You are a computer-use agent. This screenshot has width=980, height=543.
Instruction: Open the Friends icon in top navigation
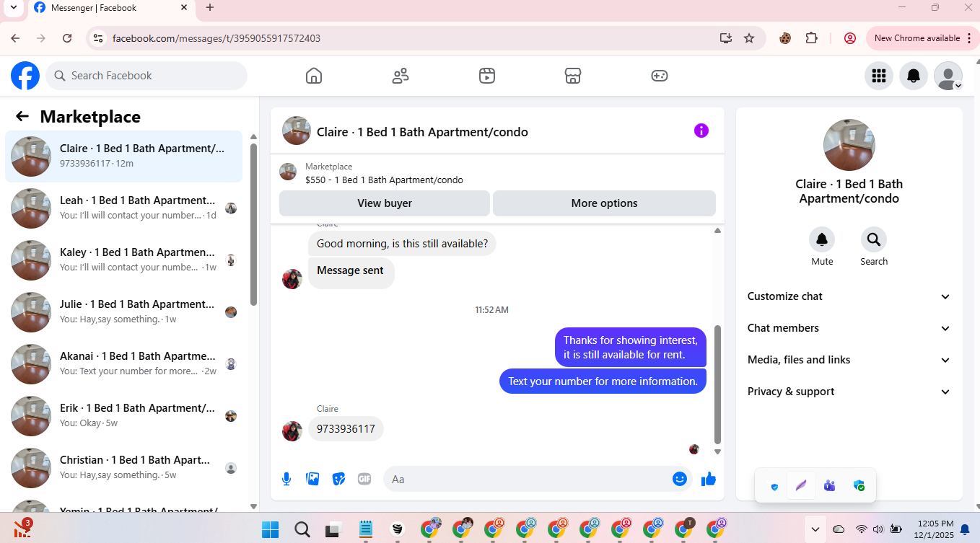click(401, 76)
